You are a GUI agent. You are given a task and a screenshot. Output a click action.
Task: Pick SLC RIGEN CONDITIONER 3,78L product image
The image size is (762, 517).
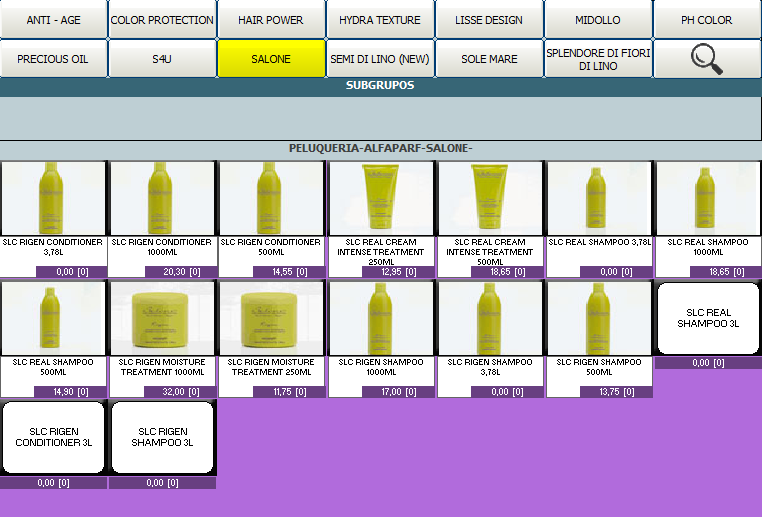pos(53,198)
